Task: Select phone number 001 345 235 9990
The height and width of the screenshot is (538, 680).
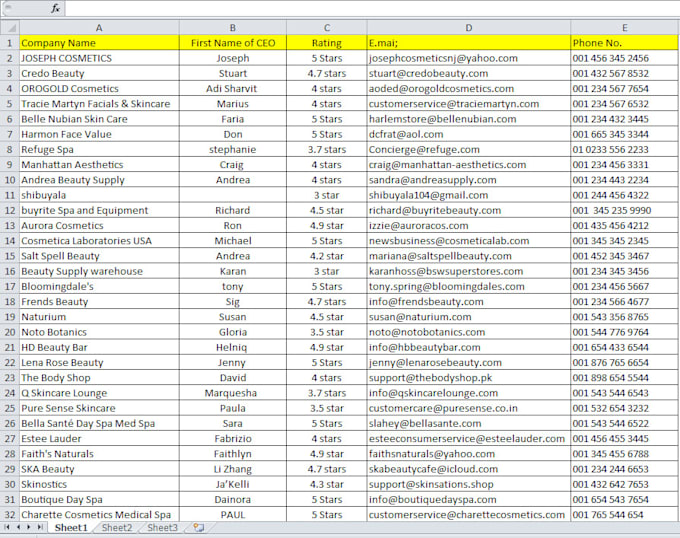Action: pos(624,210)
